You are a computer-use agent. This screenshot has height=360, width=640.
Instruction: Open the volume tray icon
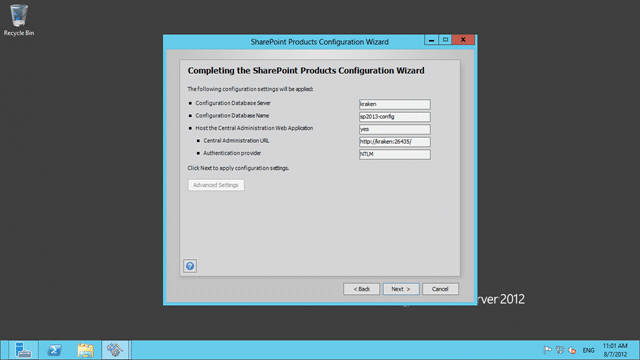tap(572, 350)
